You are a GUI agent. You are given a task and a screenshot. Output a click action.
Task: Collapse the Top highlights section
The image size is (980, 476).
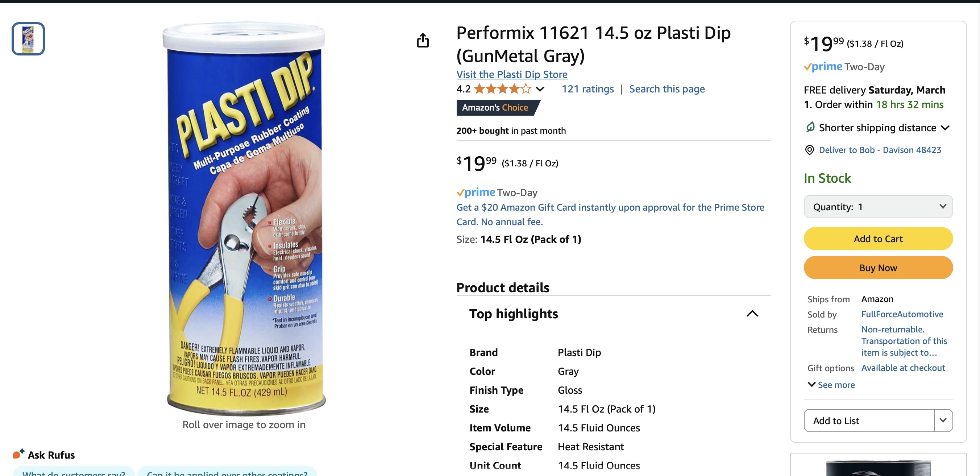coord(752,314)
